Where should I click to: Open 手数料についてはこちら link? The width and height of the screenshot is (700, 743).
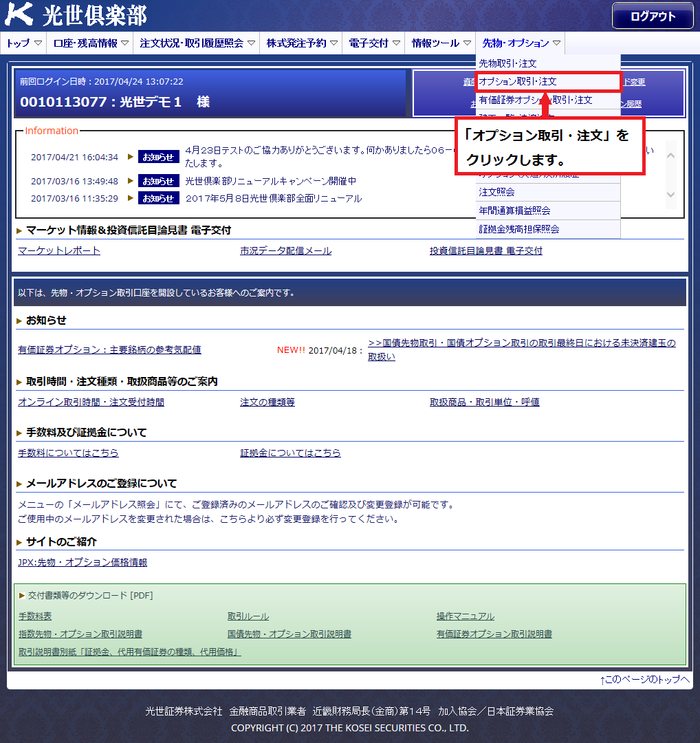click(68, 453)
